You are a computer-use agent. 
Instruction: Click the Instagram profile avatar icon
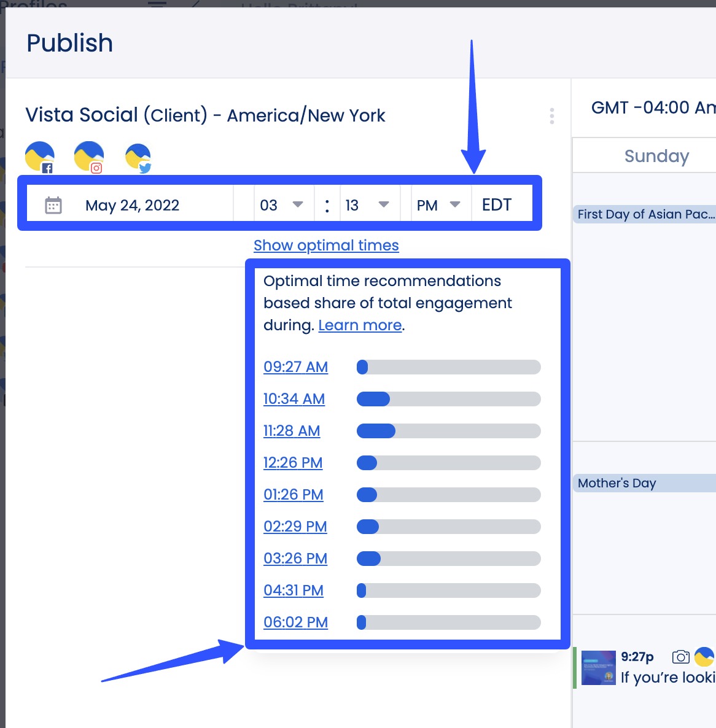click(x=89, y=157)
